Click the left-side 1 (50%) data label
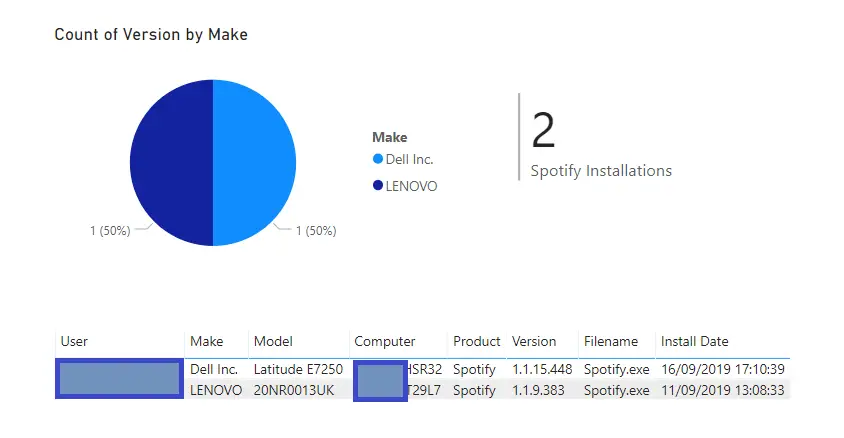This screenshot has height=438, width=844. pos(110,231)
